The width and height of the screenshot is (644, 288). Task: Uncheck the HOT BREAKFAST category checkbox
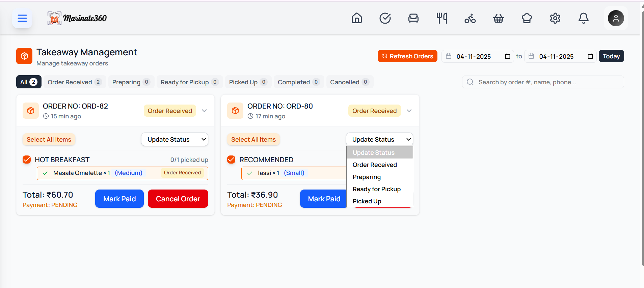[27, 160]
